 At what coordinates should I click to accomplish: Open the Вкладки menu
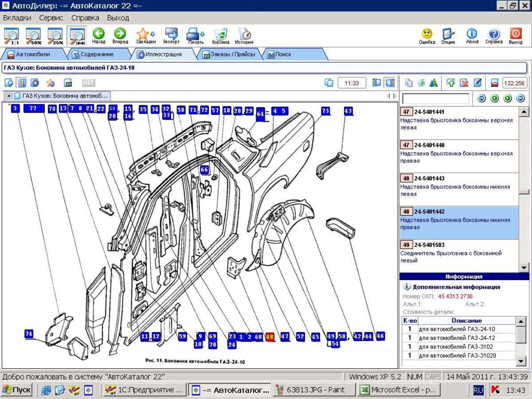pyautogui.click(x=17, y=18)
